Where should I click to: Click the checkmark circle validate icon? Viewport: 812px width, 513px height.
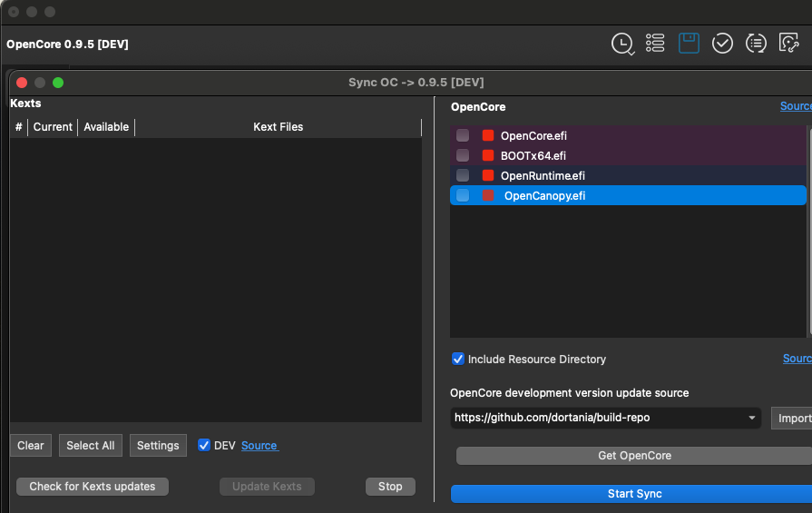(722, 44)
